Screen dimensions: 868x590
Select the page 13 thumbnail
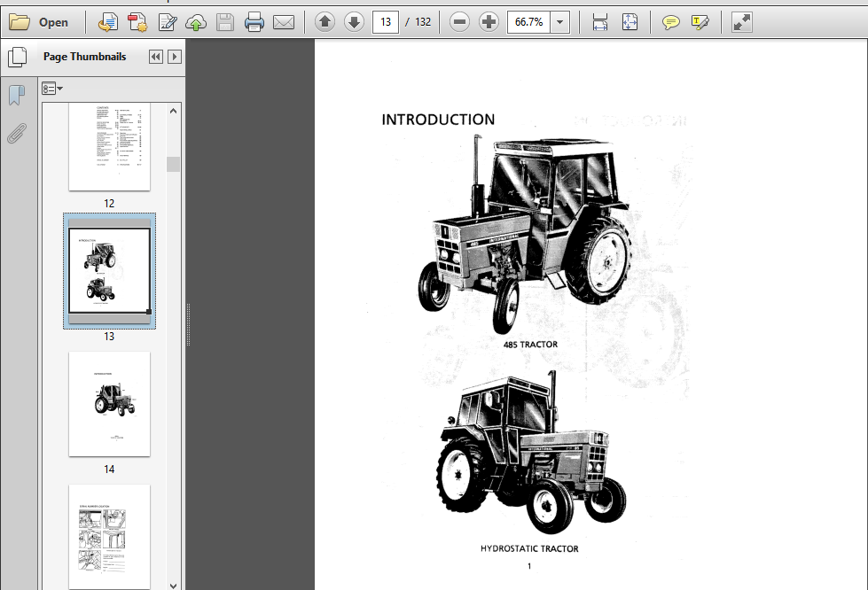click(109, 271)
